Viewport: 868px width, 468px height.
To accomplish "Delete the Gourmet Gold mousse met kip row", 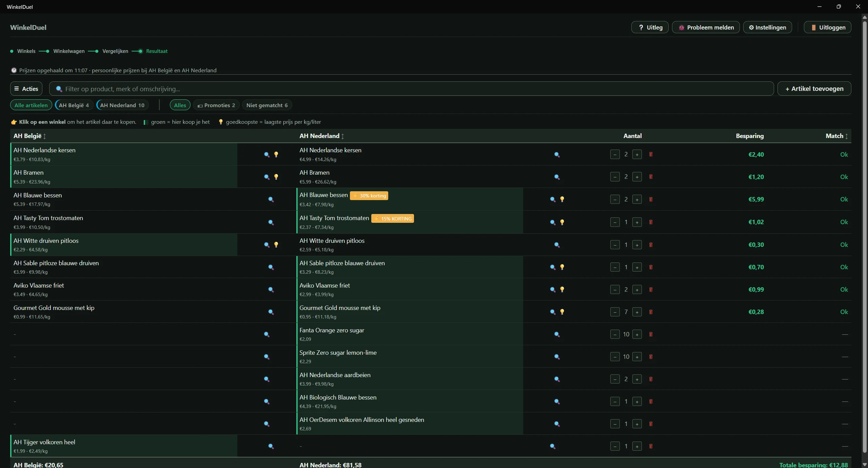I will 651,312.
